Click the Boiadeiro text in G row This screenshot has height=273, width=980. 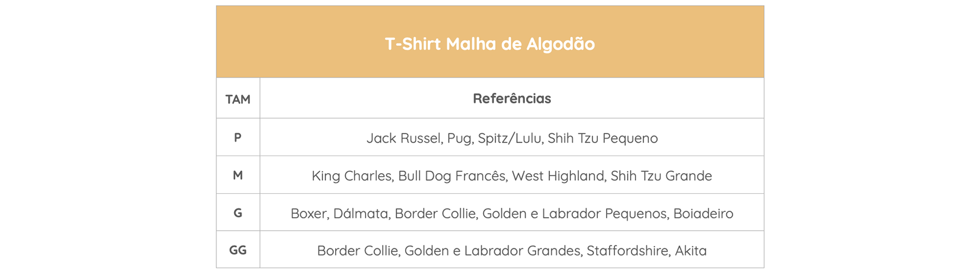tap(703, 214)
